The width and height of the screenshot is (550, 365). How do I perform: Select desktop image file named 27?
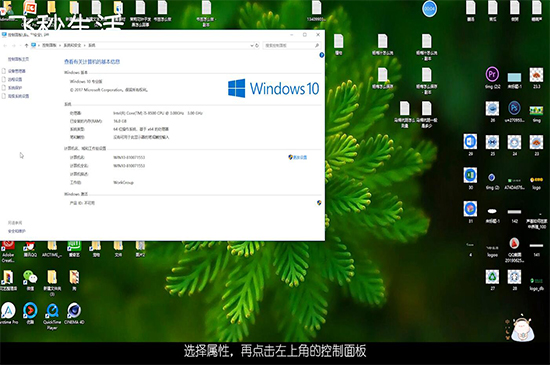tap(492, 280)
